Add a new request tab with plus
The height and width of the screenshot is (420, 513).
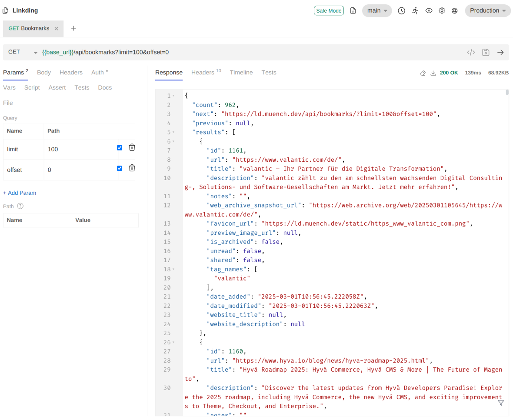tap(73, 28)
